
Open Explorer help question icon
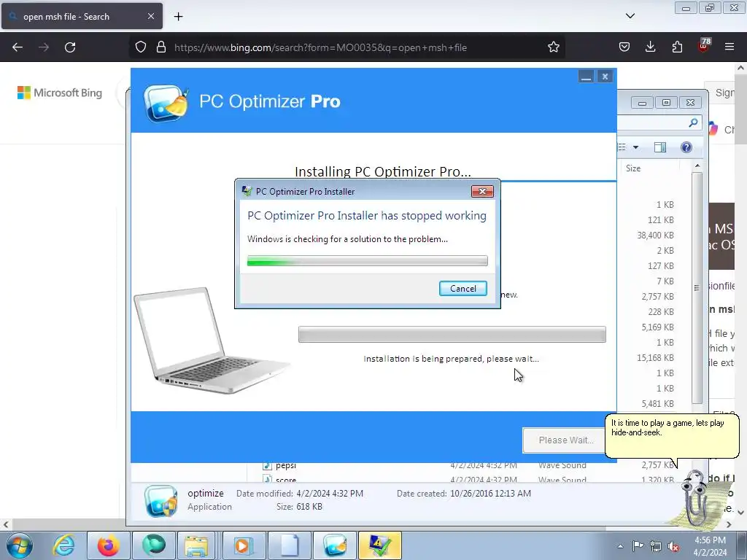click(686, 147)
